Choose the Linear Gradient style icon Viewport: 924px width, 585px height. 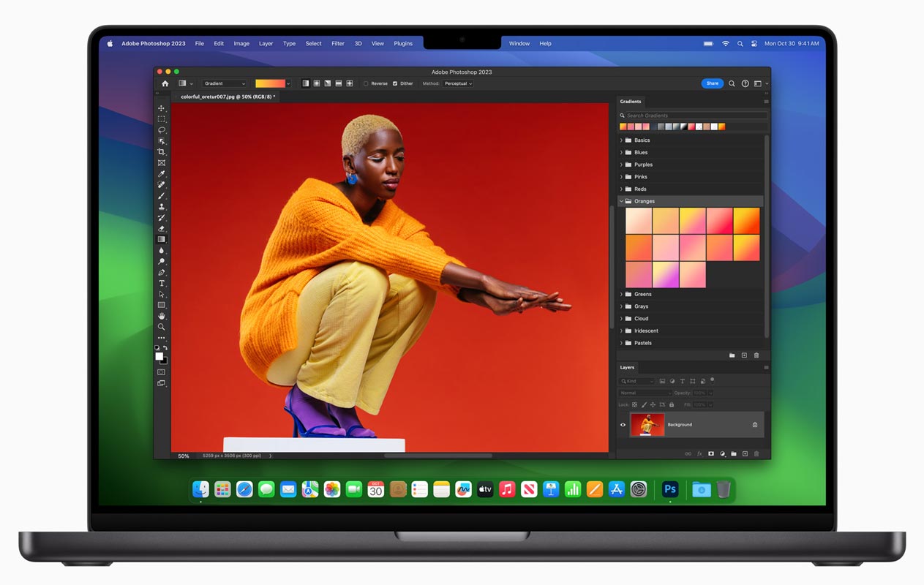pyautogui.click(x=306, y=83)
